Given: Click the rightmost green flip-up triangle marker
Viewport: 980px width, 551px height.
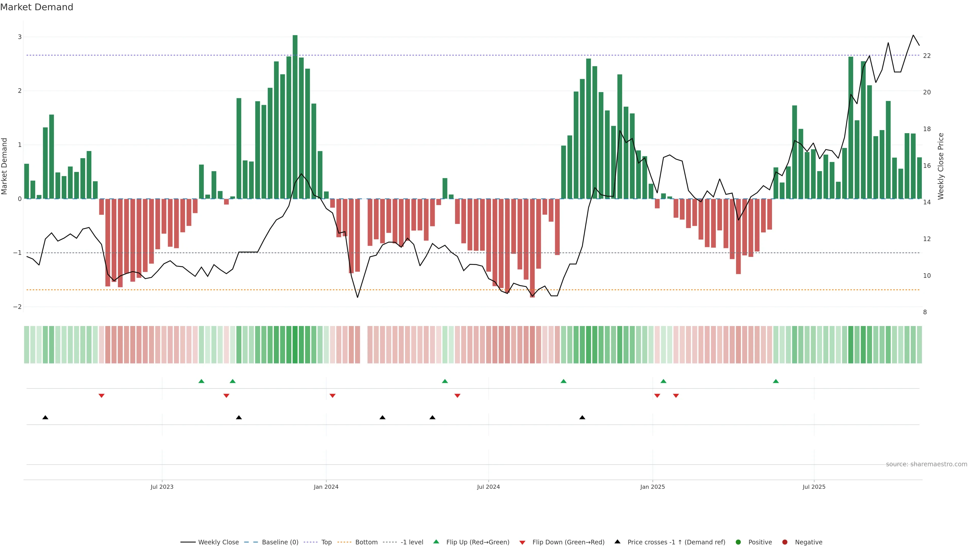Looking at the screenshot, I should point(776,381).
